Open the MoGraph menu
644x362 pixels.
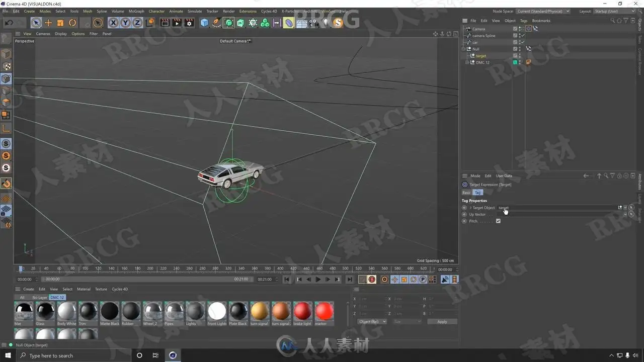[x=136, y=11]
